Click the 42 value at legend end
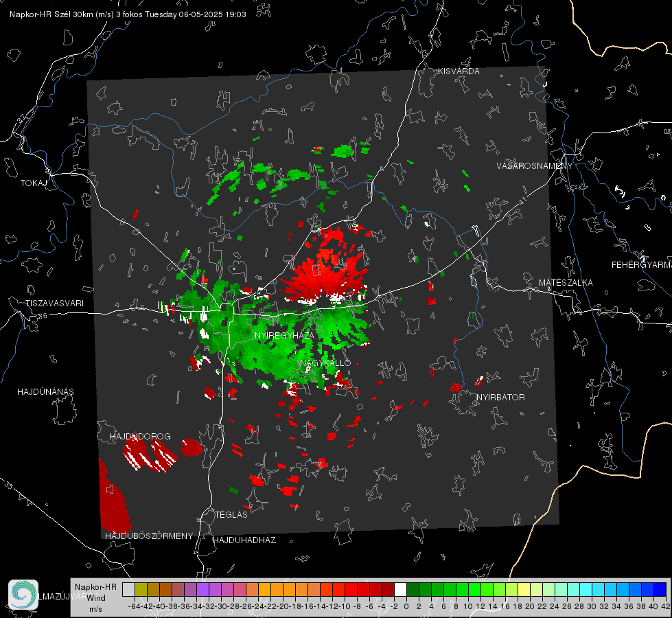672x618 pixels. pos(665,606)
